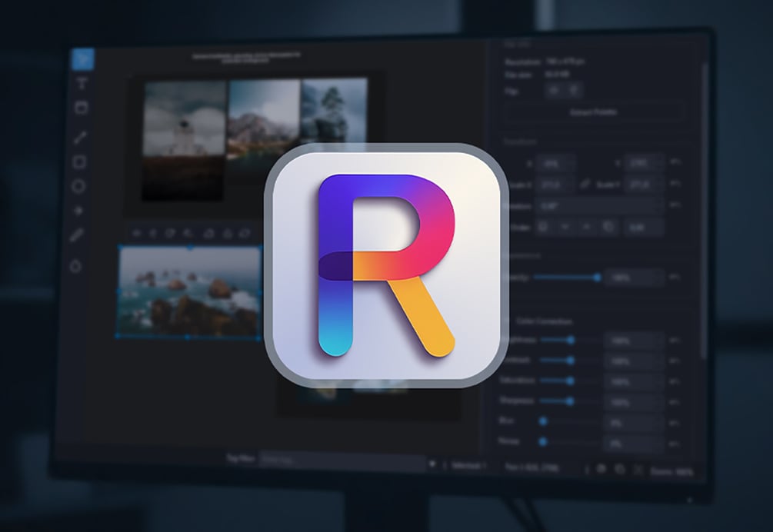Select the lighthouse image on the canvas
The width and height of the screenshot is (773, 532).
185,141
